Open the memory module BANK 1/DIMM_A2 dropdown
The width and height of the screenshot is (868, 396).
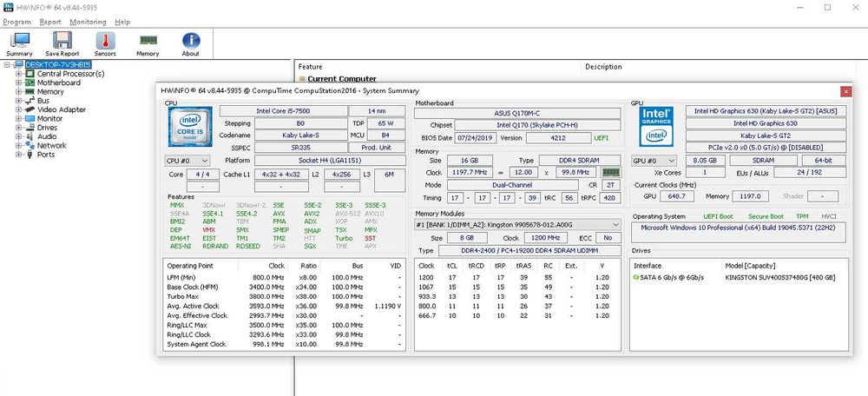(517, 224)
